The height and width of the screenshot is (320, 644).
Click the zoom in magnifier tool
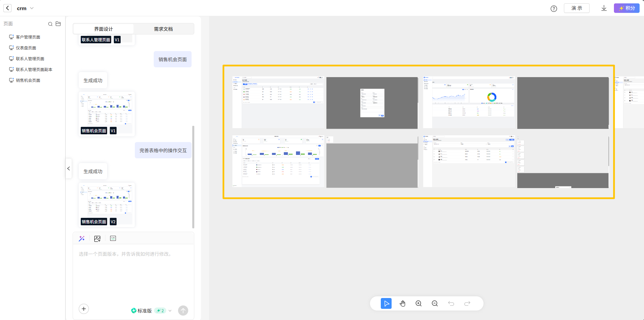pyautogui.click(x=419, y=303)
